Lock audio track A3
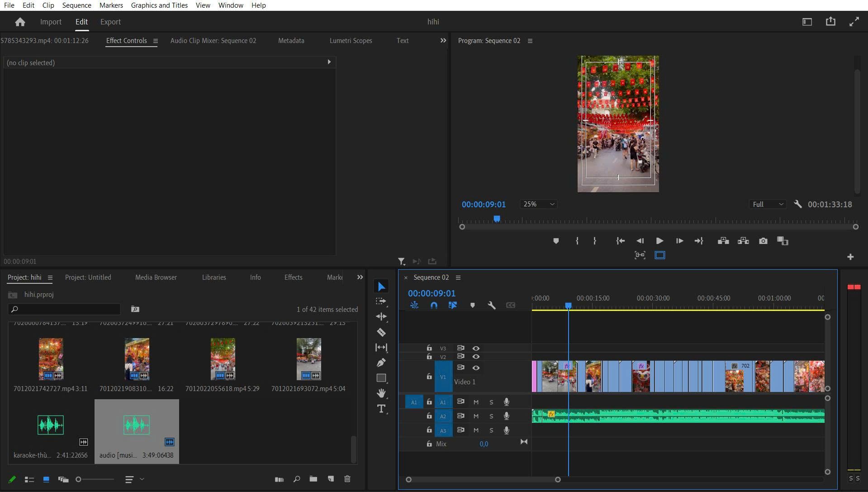Screen dimensions: 868x492 [429, 430]
